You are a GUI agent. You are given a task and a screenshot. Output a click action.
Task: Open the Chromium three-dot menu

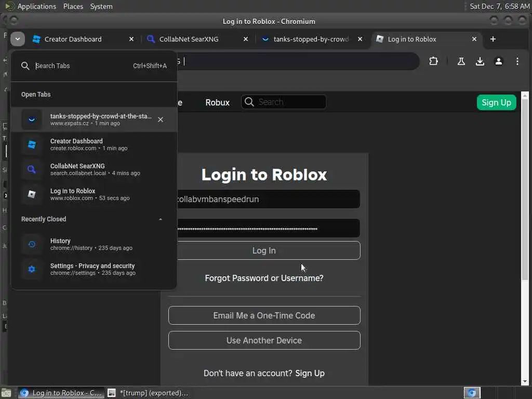[517, 61]
